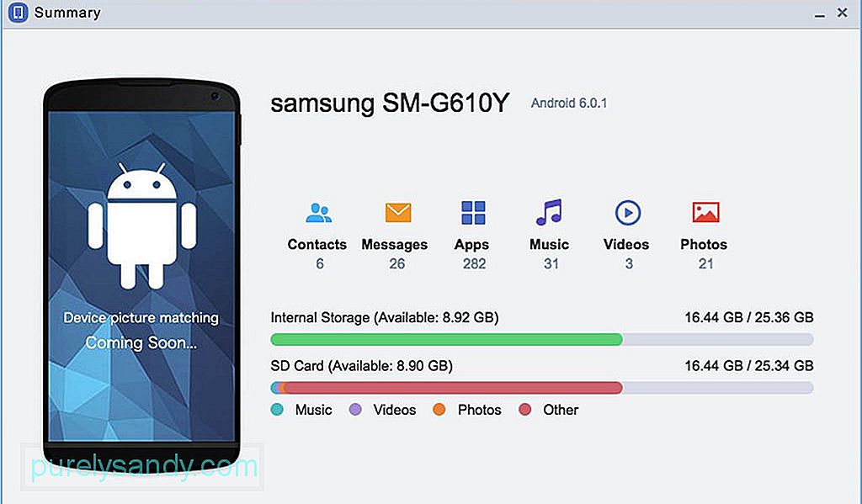Click the Messages count 26
The height and width of the screenshot is (504, 862).
tap(397, 264)
